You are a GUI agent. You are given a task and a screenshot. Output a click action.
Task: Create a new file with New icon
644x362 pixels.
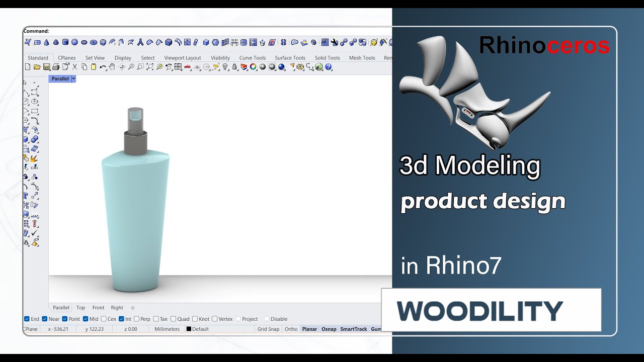(x=28, y=67)
